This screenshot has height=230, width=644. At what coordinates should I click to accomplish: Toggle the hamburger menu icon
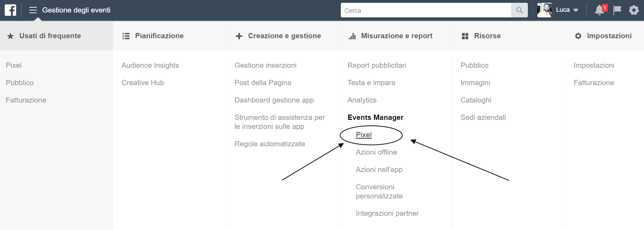pyautogui.click(x=33, y=10)
